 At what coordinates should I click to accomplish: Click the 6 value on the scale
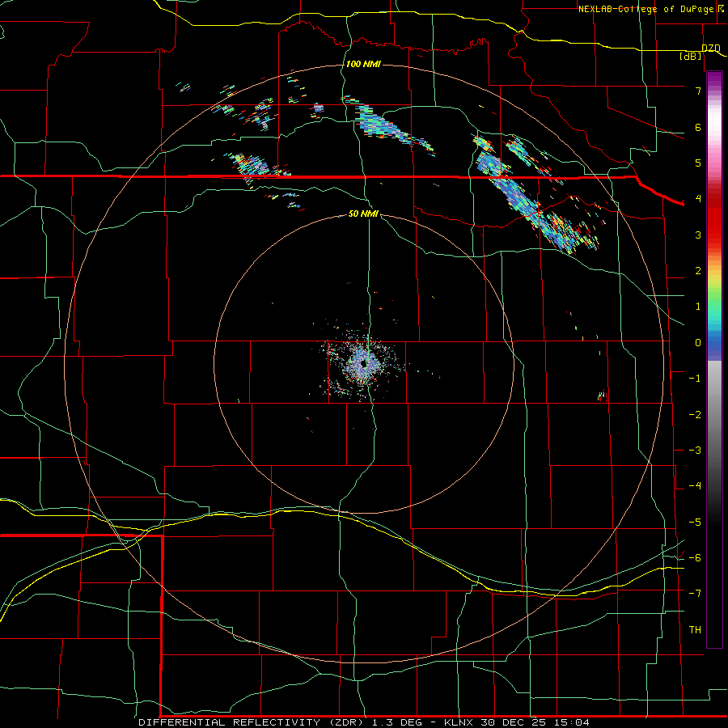(698, 127)
